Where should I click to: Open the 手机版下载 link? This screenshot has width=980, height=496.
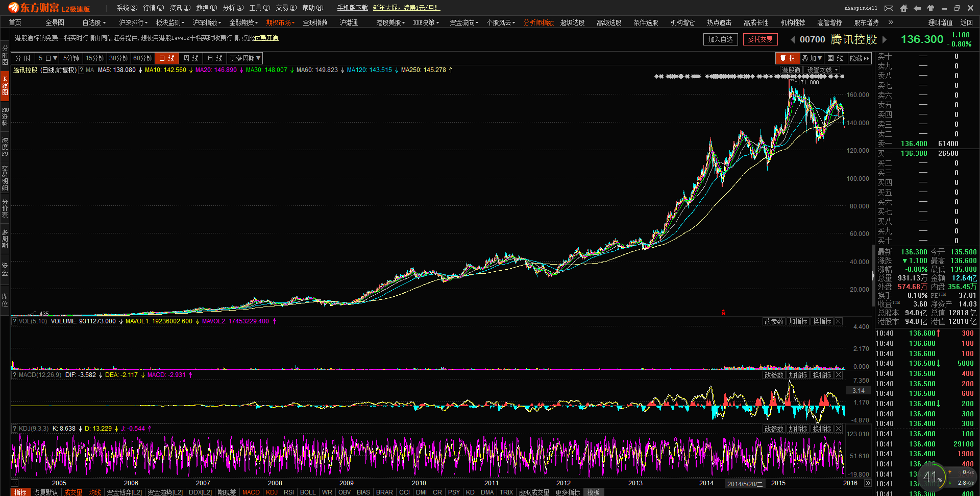[x=352, y=8]
